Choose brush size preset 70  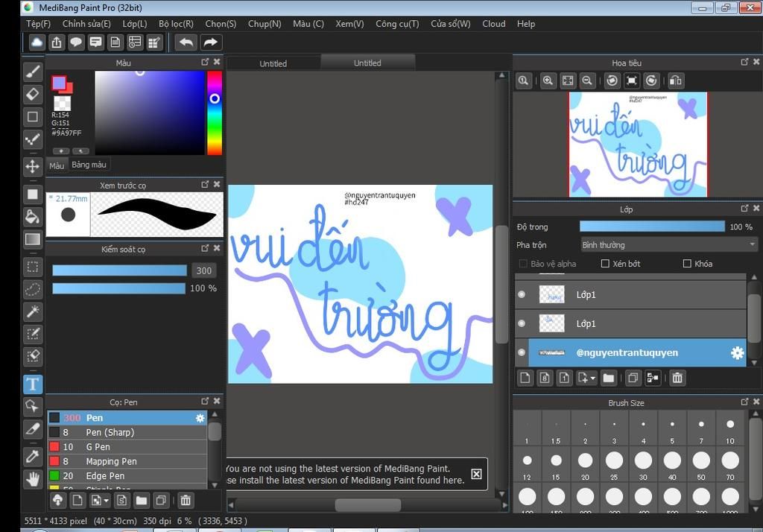[x=730, y=465]
